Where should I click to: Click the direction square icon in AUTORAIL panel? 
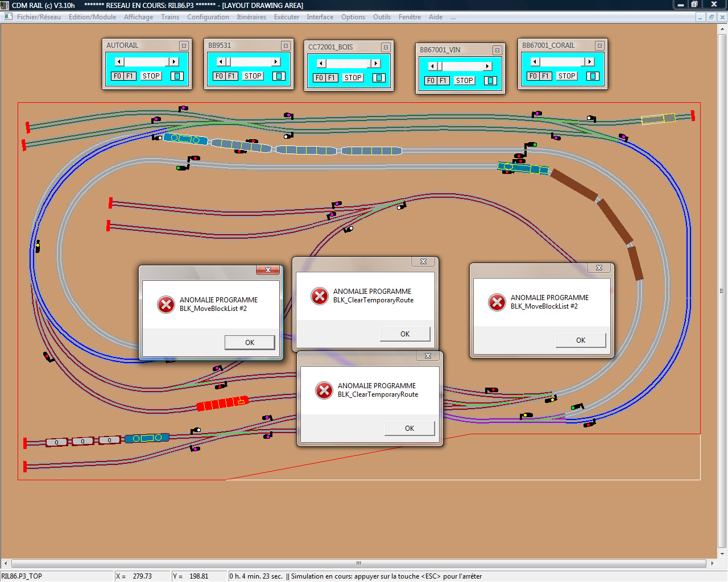click(177, 76)
